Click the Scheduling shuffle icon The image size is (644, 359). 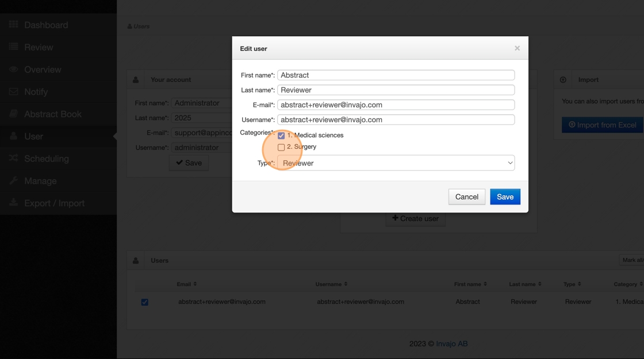point(14,158)
